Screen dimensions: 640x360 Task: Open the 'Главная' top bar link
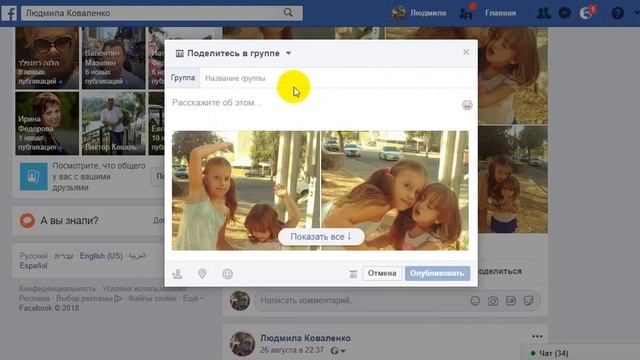[500, 13]
